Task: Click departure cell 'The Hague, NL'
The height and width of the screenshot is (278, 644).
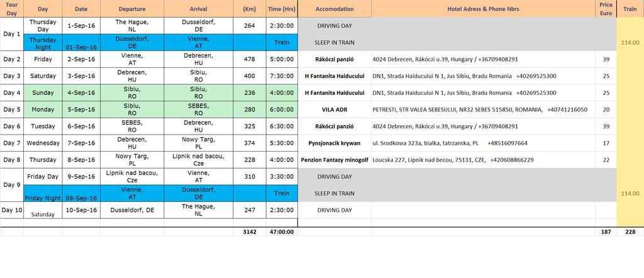Action: point(132,25)
